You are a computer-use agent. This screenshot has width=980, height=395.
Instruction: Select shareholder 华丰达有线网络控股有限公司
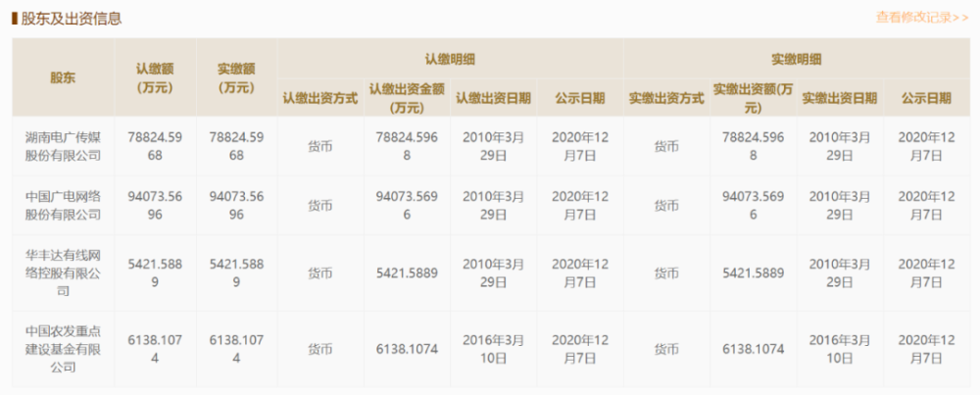63,273
